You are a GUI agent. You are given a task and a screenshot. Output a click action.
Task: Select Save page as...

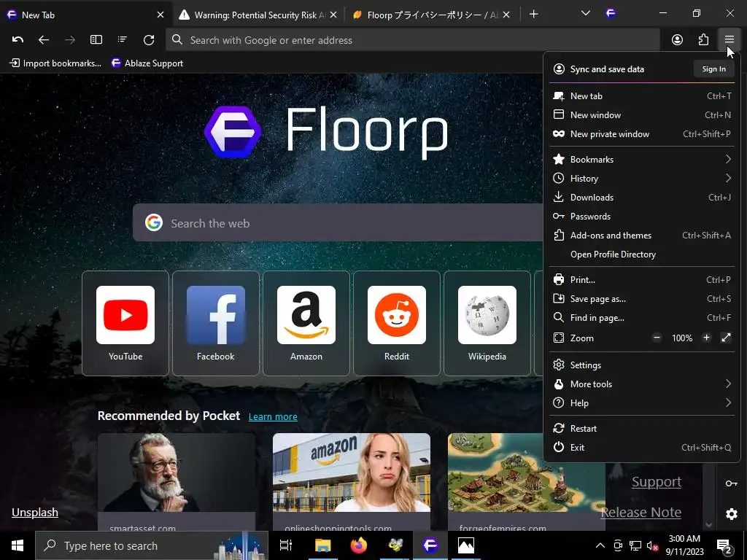(x=642, y=298)
